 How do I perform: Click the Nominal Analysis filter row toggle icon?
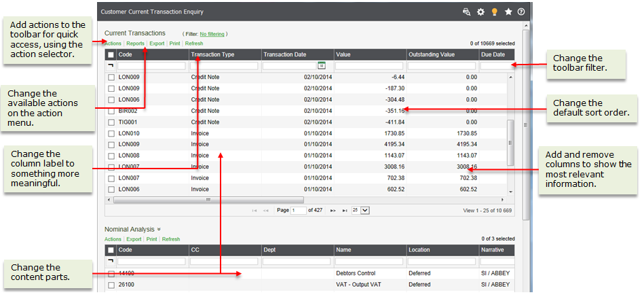click(x=110, y=261)
